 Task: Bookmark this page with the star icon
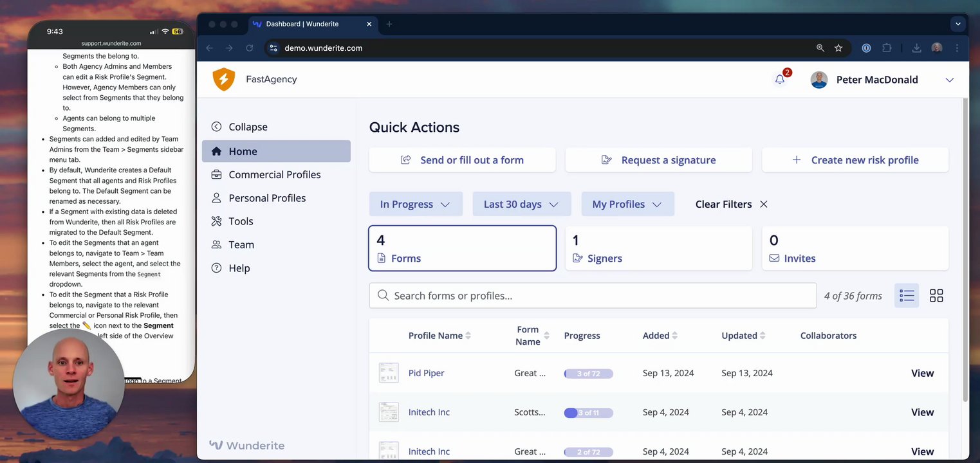point(838,48)
